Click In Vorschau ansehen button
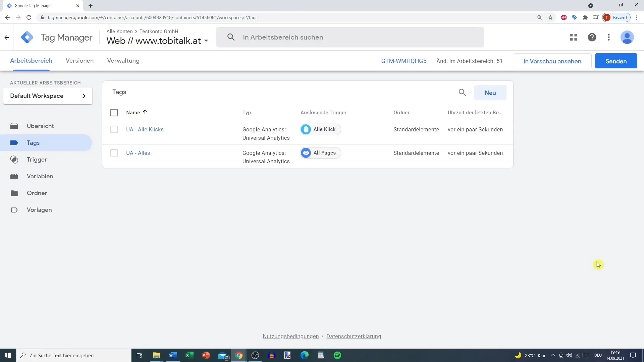This screenshot has height=362, width=644. coord(552,61)
